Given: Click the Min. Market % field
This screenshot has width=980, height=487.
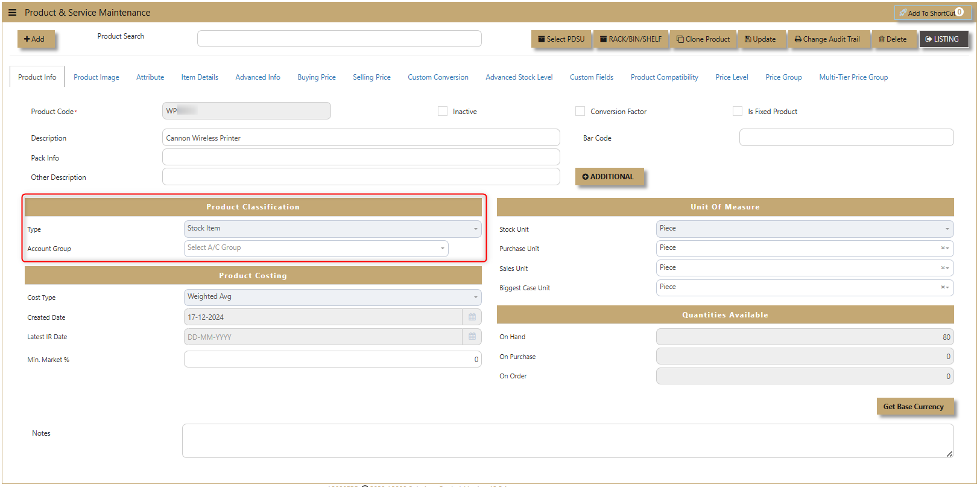Looking at the screenshot, I should (332, 359).
